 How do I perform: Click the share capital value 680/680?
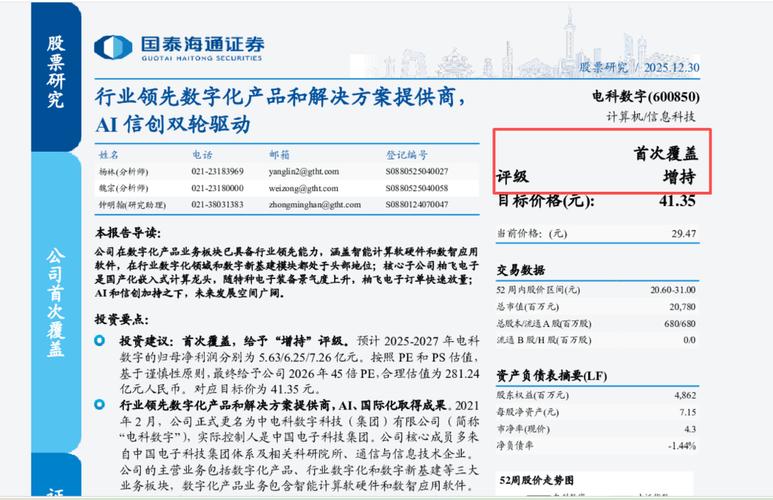(x=680, y=323)
